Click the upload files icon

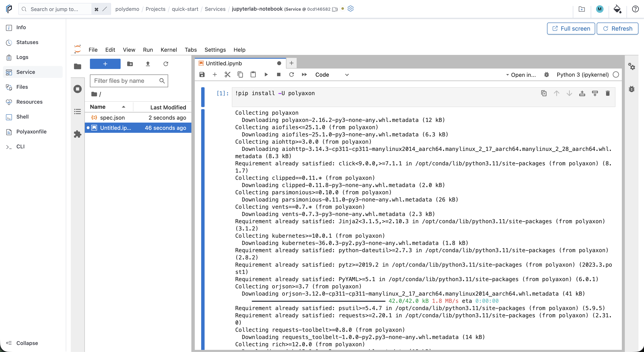pos(148,64)
